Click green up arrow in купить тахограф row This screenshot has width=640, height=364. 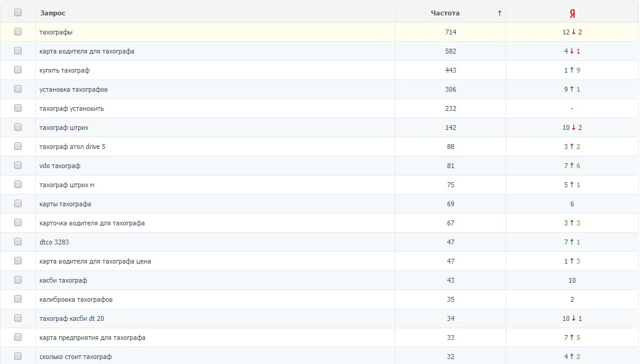[x=572, y=70]
